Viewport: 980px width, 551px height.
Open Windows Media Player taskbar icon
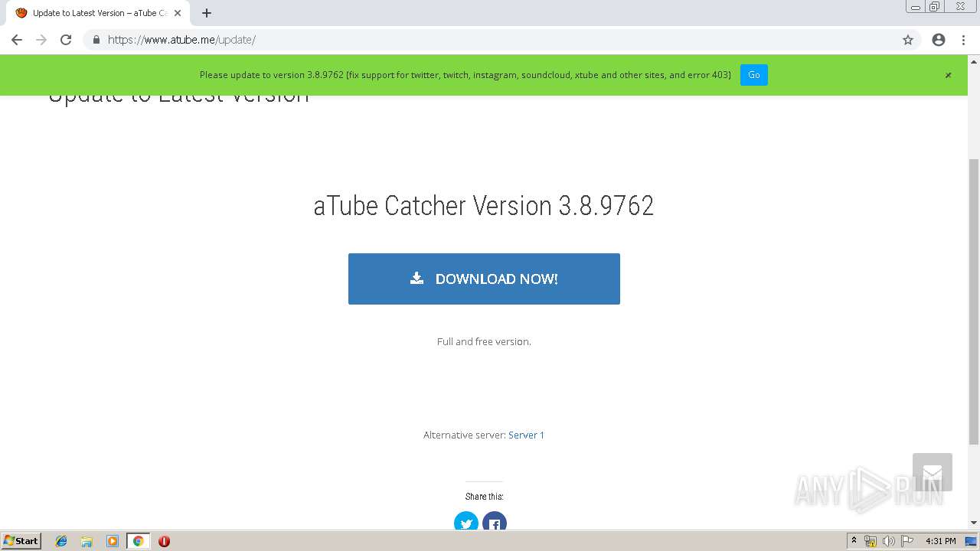point(112,541)
